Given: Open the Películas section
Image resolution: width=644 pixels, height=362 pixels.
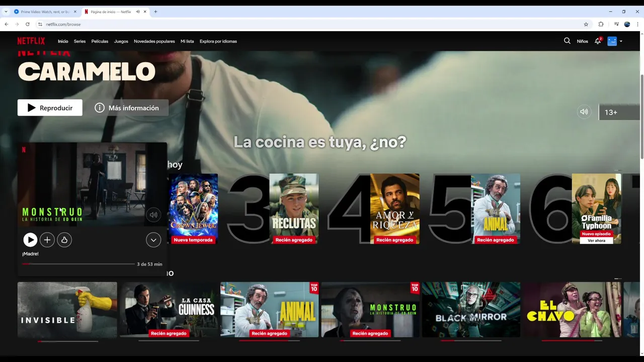Looking at the screenshot, I should (x=100, y=41).
